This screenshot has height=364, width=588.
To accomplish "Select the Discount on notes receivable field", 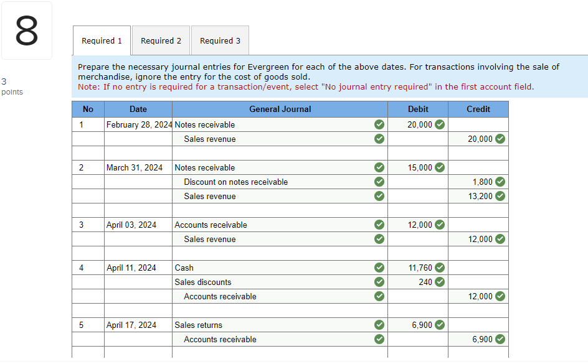I will [280, 182].
